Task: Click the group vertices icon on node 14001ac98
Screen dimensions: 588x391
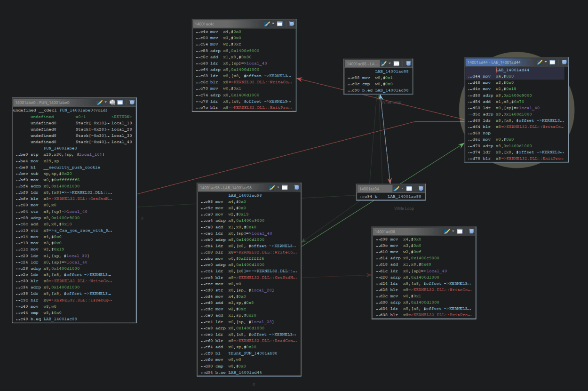Action: tap(296, 187)
